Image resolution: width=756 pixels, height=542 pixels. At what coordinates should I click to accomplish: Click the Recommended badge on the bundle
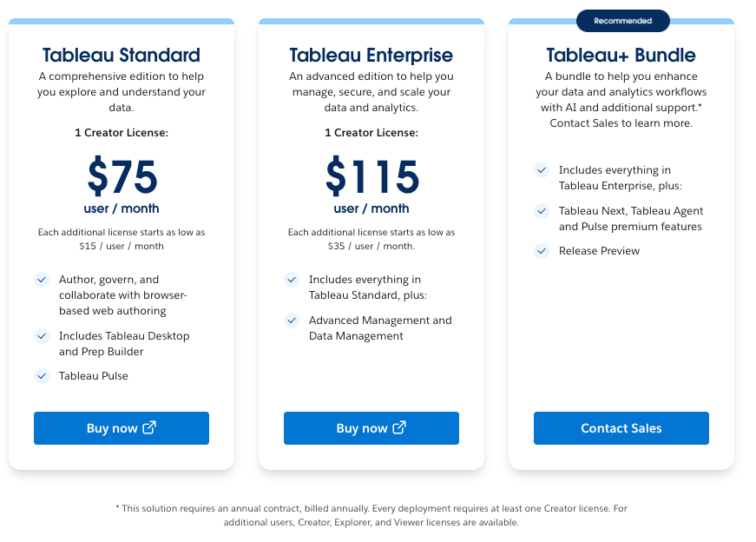pos(622,20)
